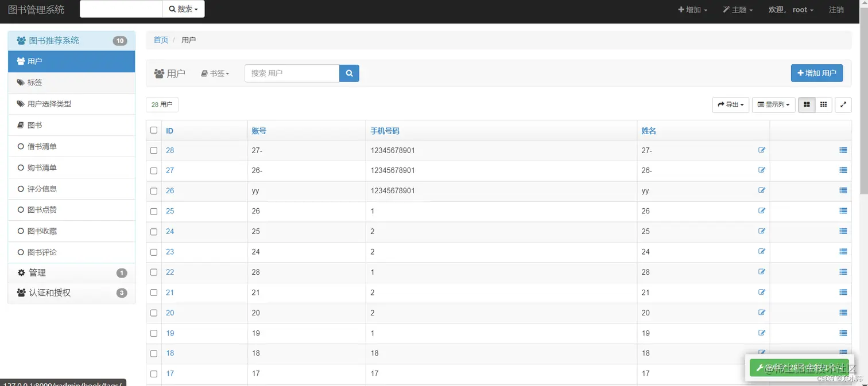The height and width of the screenshot is (386, 868).
Task: Check the box for row ID 22
Action: click(154, 272)
